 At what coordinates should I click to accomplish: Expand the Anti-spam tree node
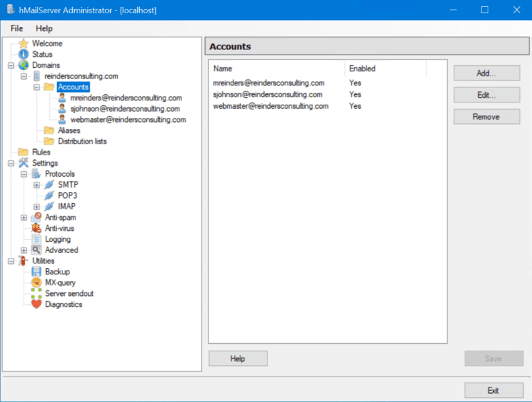click(24, 218)
